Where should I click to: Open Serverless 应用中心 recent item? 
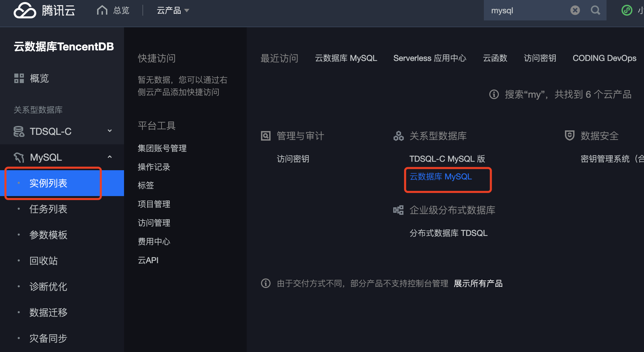click(430, 58)
